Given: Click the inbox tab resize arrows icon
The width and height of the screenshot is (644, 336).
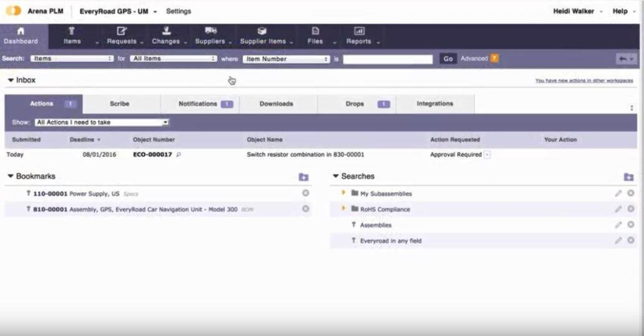Looking at the screenshot, I should tap(631, 108).
